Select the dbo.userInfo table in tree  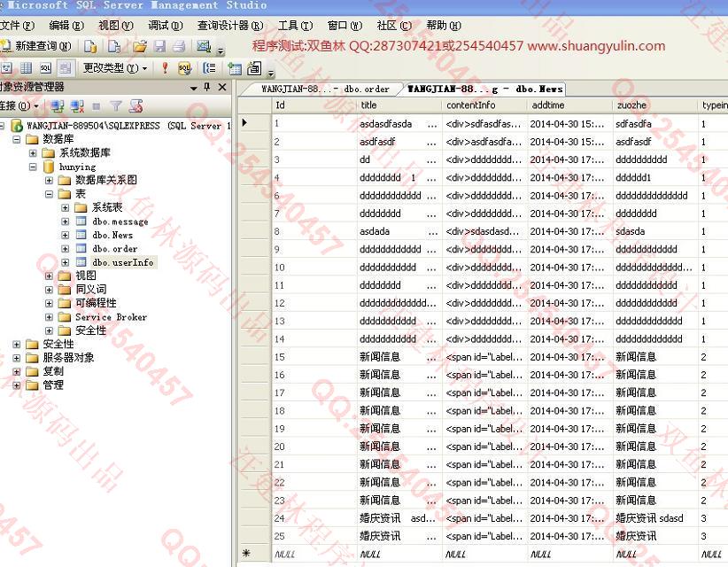122,262
